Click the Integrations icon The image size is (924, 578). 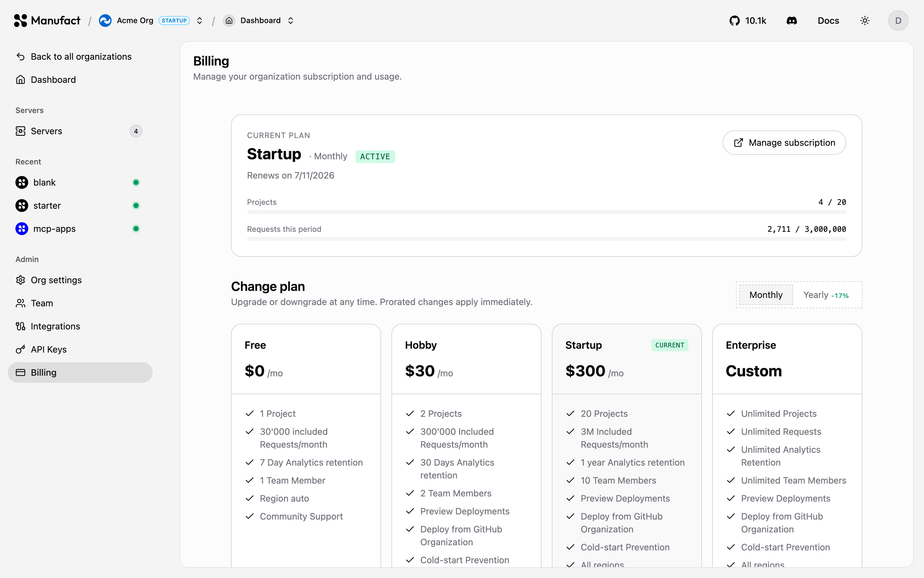pyautogui.click(x=21, y=326)
